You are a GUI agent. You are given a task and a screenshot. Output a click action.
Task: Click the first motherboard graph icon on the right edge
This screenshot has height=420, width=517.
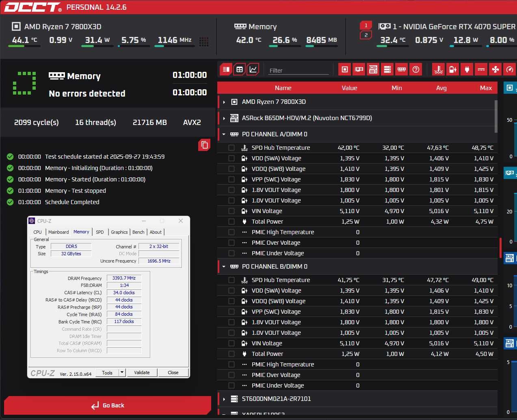coord(510,258)
